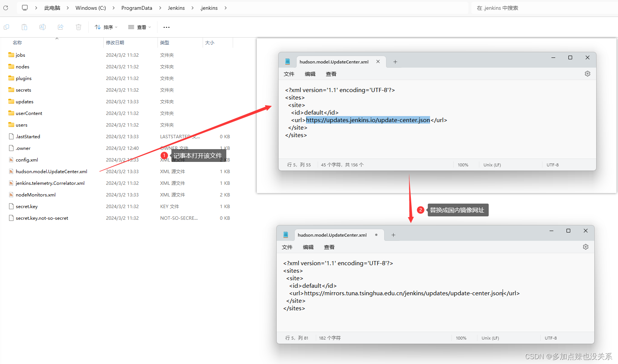Click 此电脑 in the address breadcrumb

(x=52, y=8)
